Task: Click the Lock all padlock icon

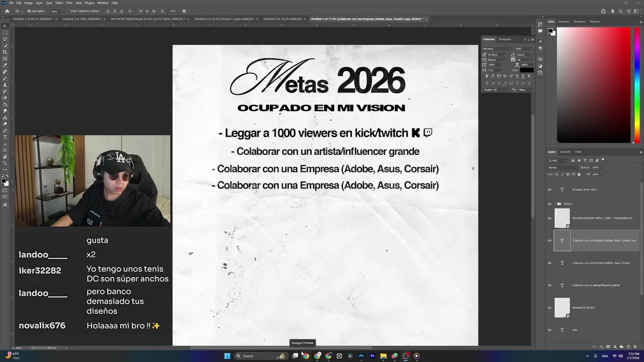Action: (579, 174)
